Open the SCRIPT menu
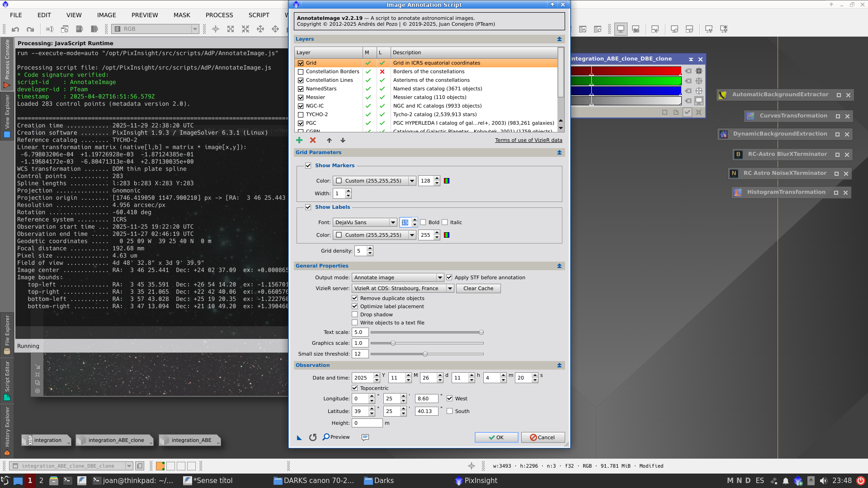The height and width of the screenshot is (488, 868). (259, 15)
